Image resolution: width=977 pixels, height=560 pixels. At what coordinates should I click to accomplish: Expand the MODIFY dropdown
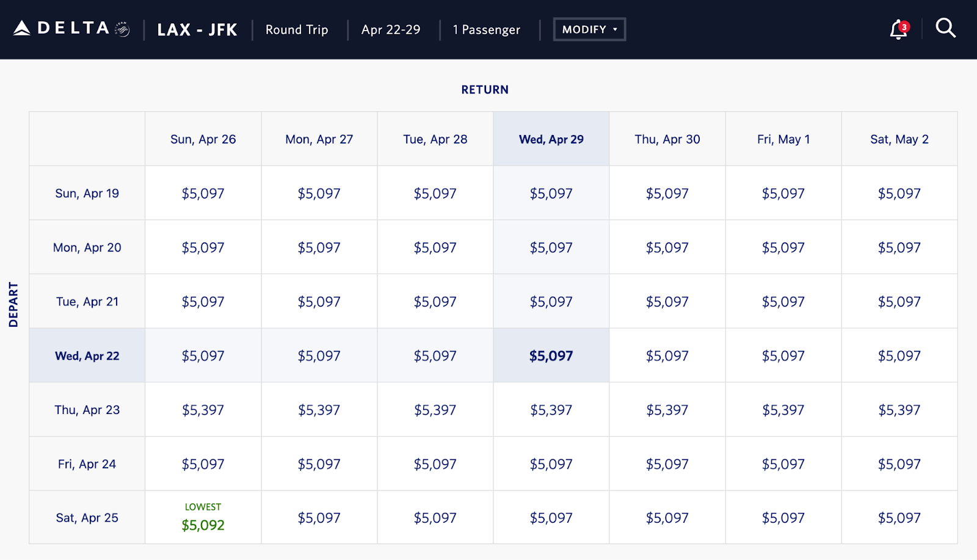click(589, 29)
